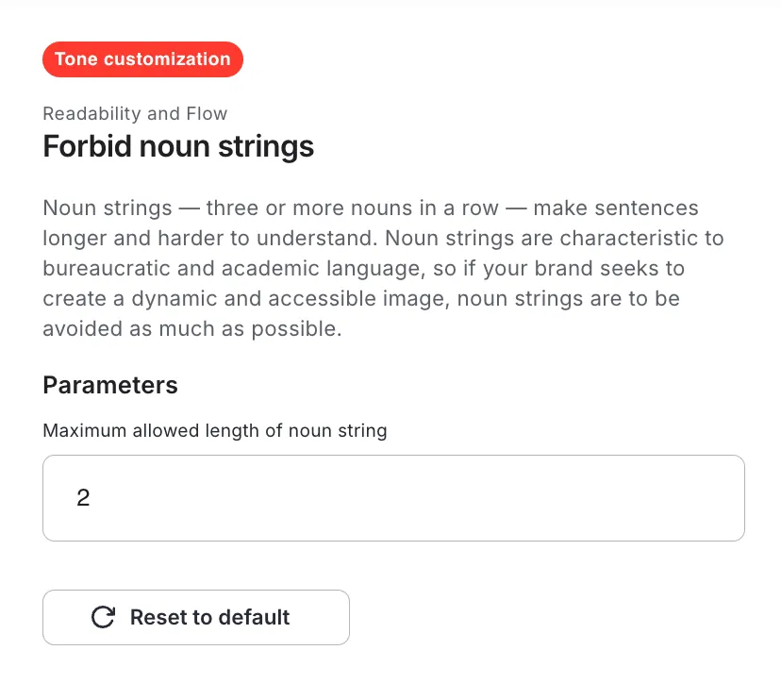Click the word default on the reset button
The width and height of the screenshot is (781, 700).
[254, 617]
